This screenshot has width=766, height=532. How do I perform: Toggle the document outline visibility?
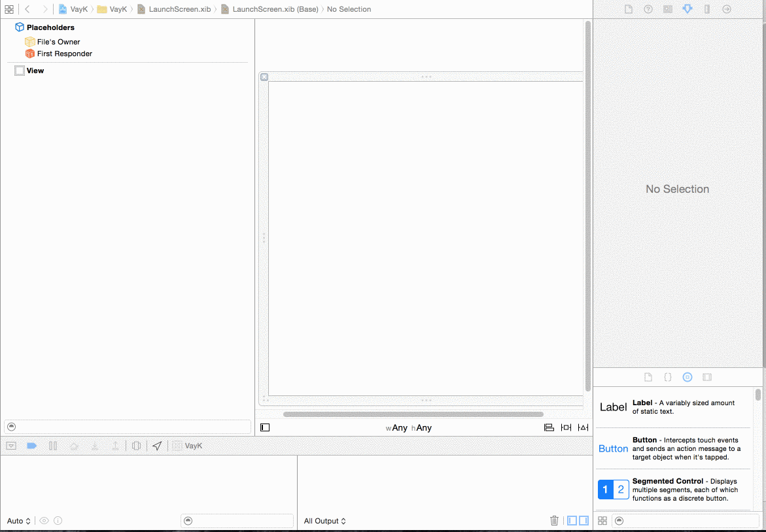pos(265,427)
